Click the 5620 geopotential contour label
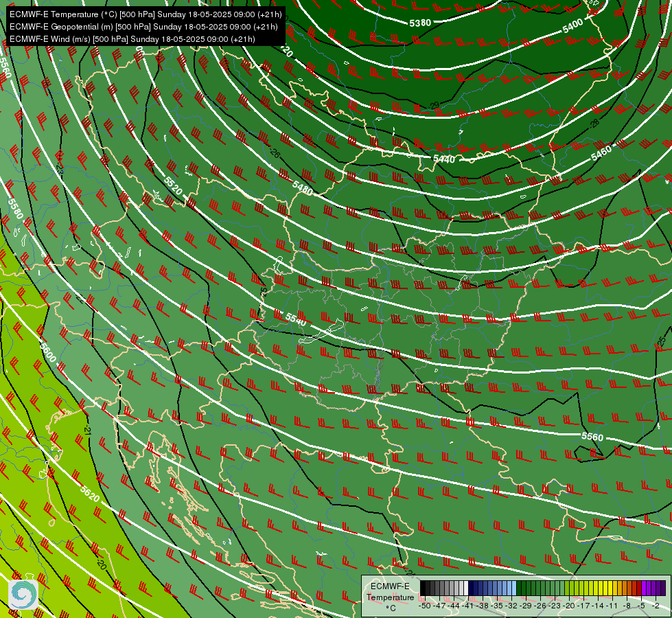Screen dimensions: 672x618 (89, 494)
